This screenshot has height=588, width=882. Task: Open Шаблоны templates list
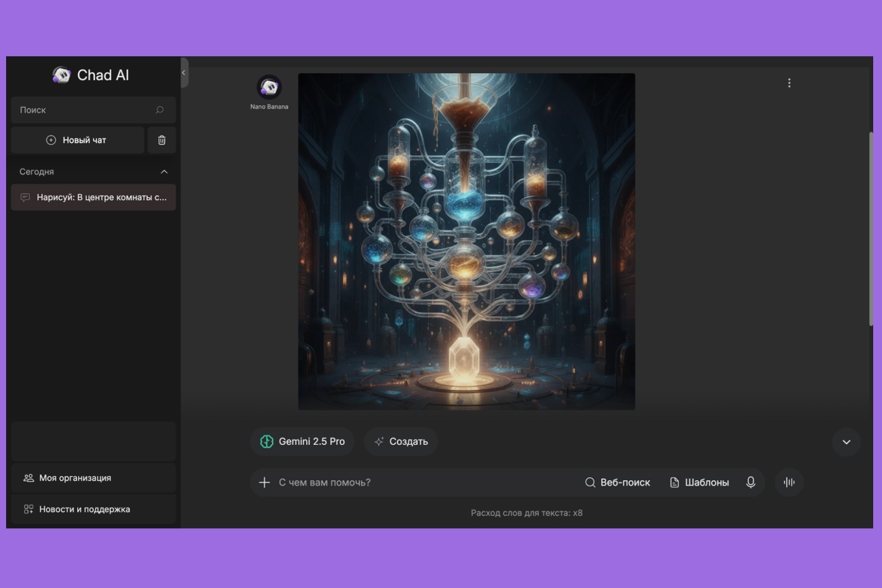699,482
